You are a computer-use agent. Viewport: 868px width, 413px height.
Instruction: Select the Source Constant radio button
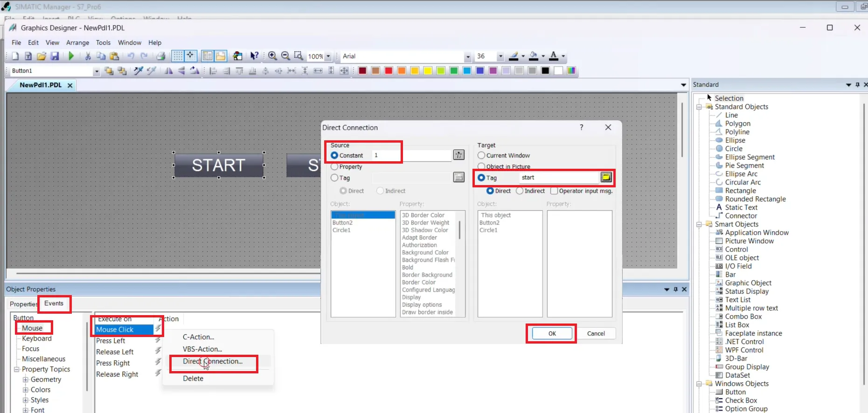pos(334,155)
